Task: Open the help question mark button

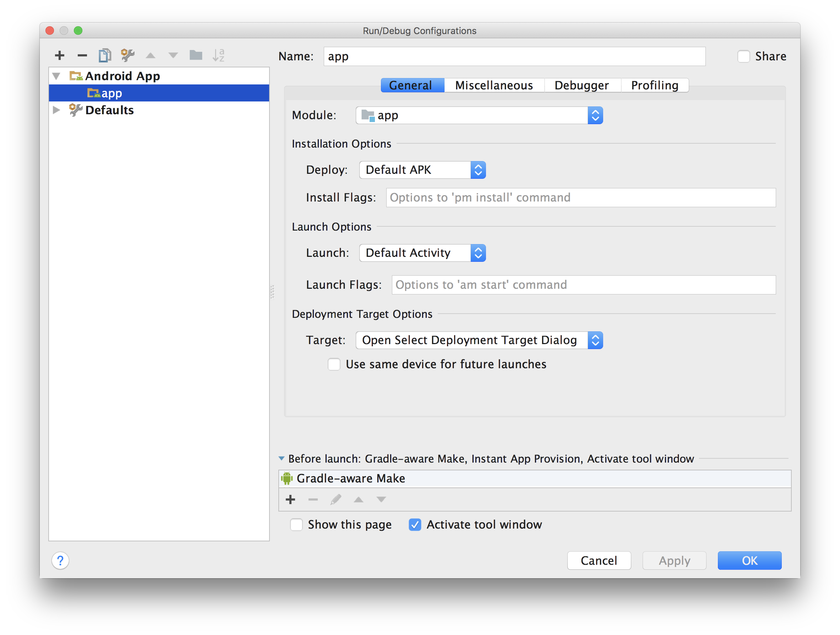Action: pos(60,561)
